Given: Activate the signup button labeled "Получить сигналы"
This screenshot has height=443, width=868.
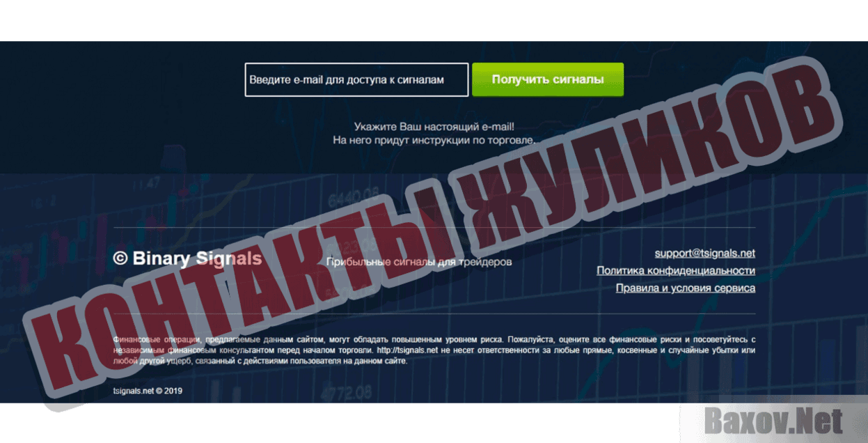Looking at the screenshot, I should click(548, 79).
